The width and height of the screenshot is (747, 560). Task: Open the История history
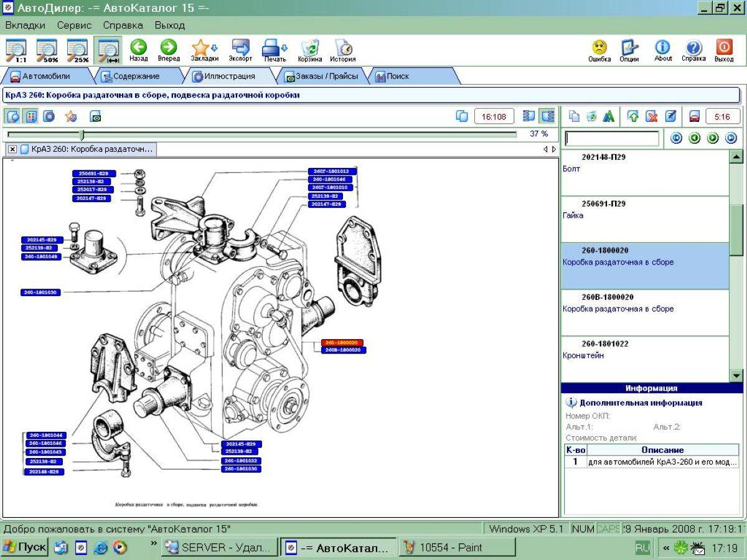tap(343, 50)
